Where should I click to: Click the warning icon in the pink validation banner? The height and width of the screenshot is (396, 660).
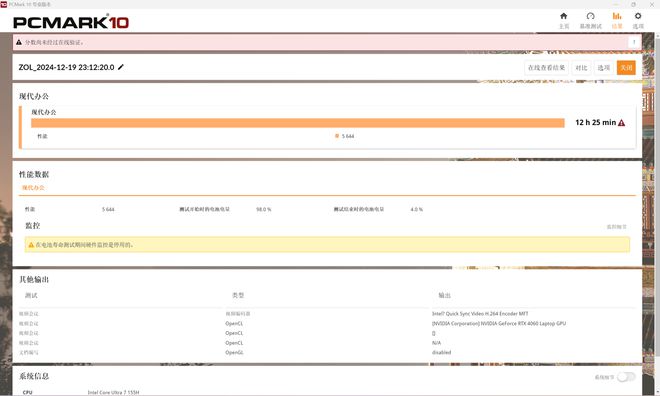(x=19, y=42)
